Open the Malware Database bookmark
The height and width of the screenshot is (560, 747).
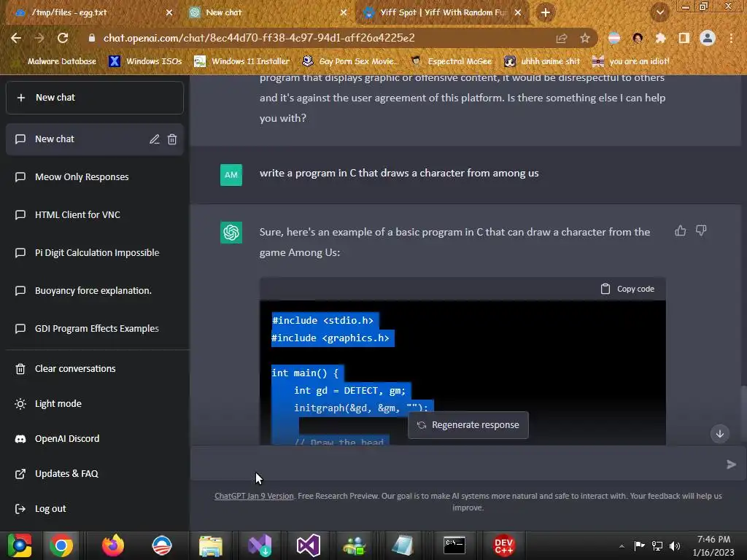pyautogui.click(x=55, y=61)
